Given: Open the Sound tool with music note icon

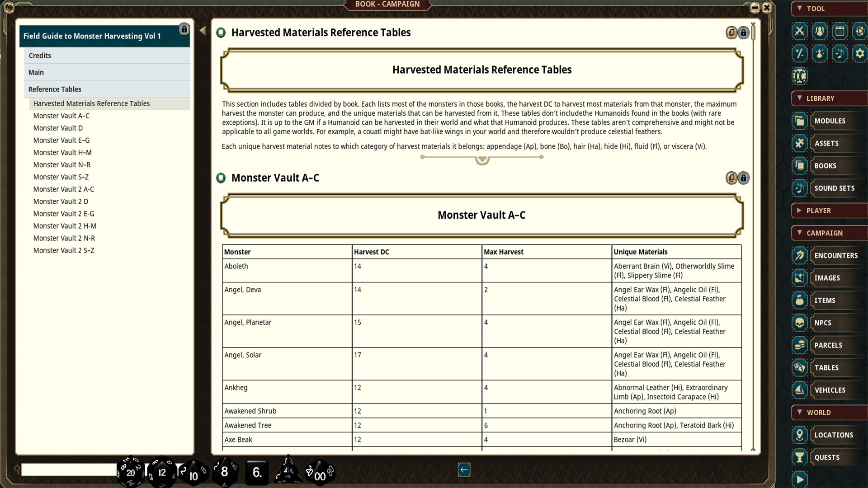Looking at the screenshot, I should 840,53.
